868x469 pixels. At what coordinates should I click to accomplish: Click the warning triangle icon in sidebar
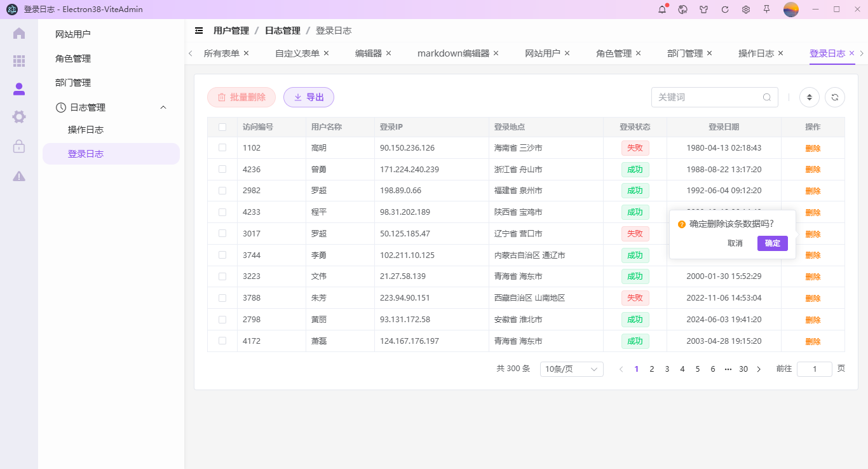click(18, 175)
